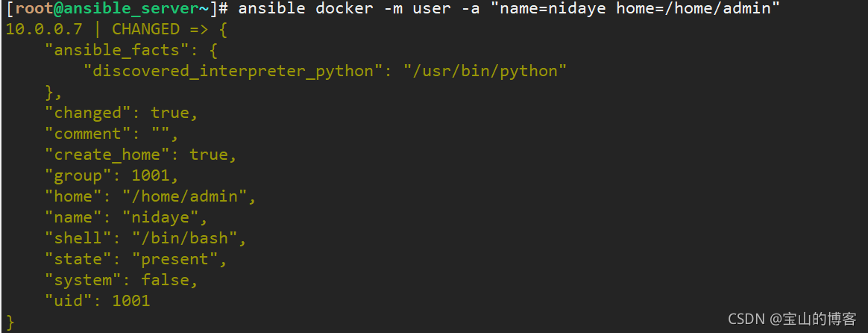Click the root@ansible_server prompt text
Image resolution: width=868 pixels, height=333 pixels.
click(113, 9)
